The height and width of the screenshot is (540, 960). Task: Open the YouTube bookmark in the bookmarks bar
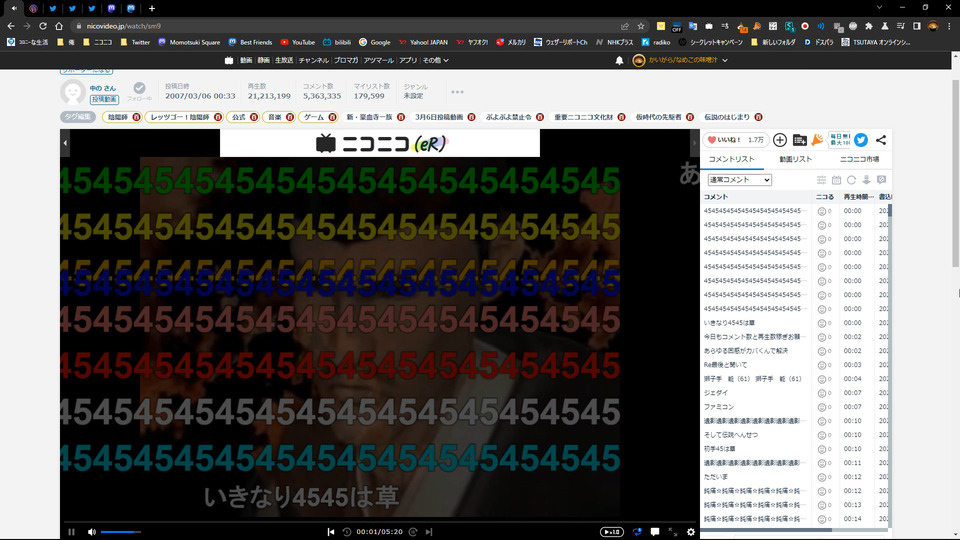[298, 42]
